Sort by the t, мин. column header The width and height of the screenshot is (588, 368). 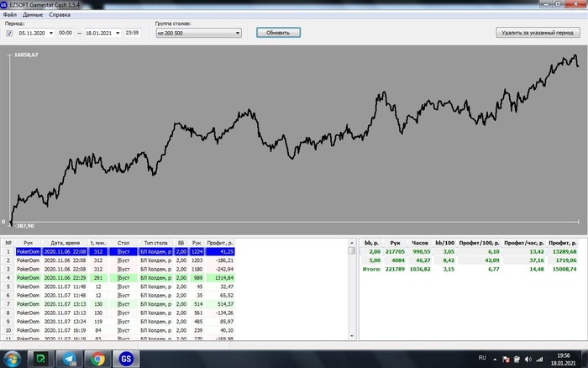tap(98, 243)
